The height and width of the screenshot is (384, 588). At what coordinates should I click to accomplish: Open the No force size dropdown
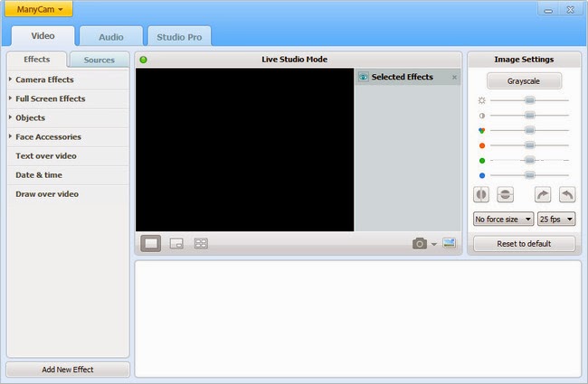503,219
